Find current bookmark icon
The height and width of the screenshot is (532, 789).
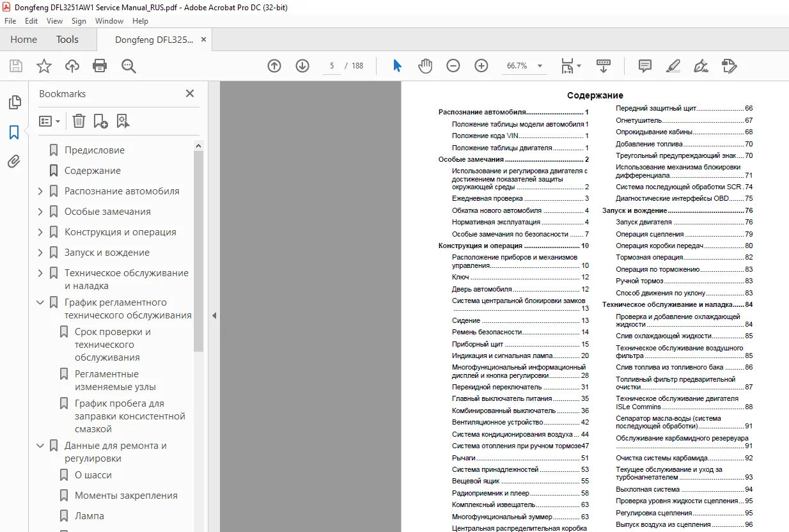point(123,121)
